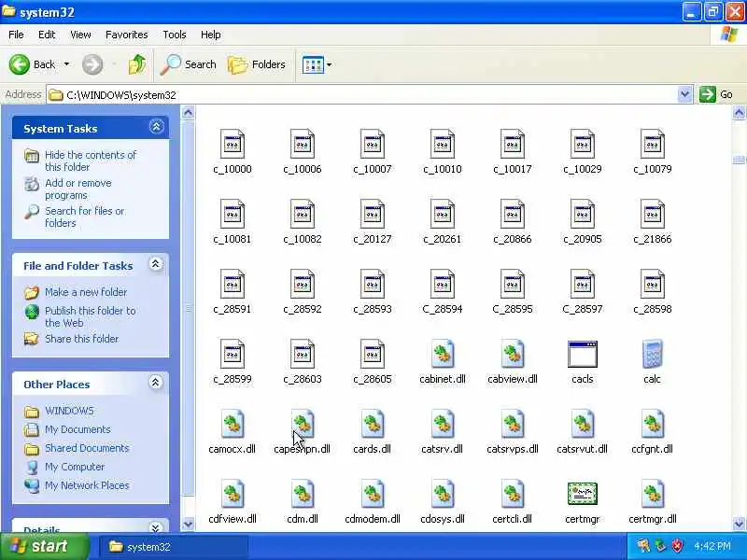This screenshot has height=560, width=747.
Task: Select the cdmodem.dll file icon
Action: click(373, 495)
